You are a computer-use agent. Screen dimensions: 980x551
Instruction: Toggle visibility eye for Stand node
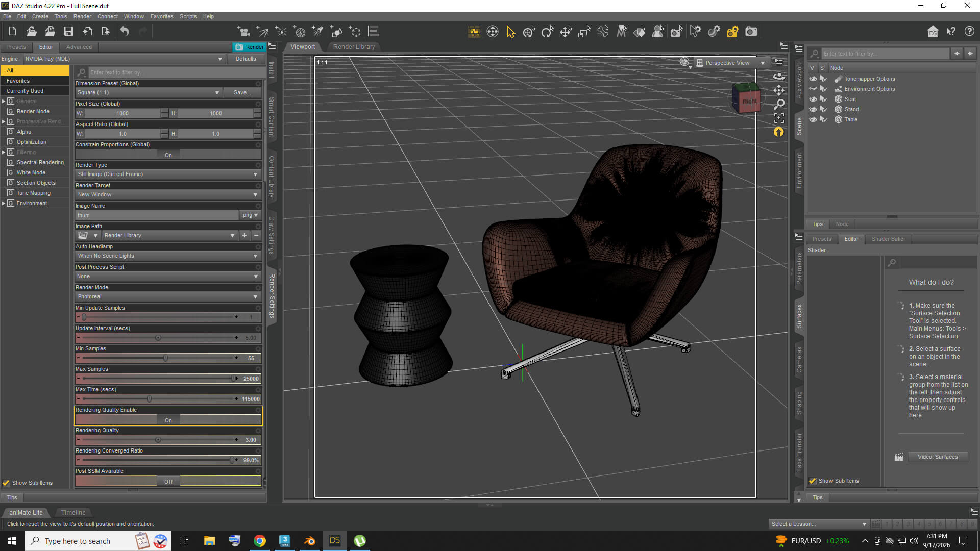(x=813, y=110)
